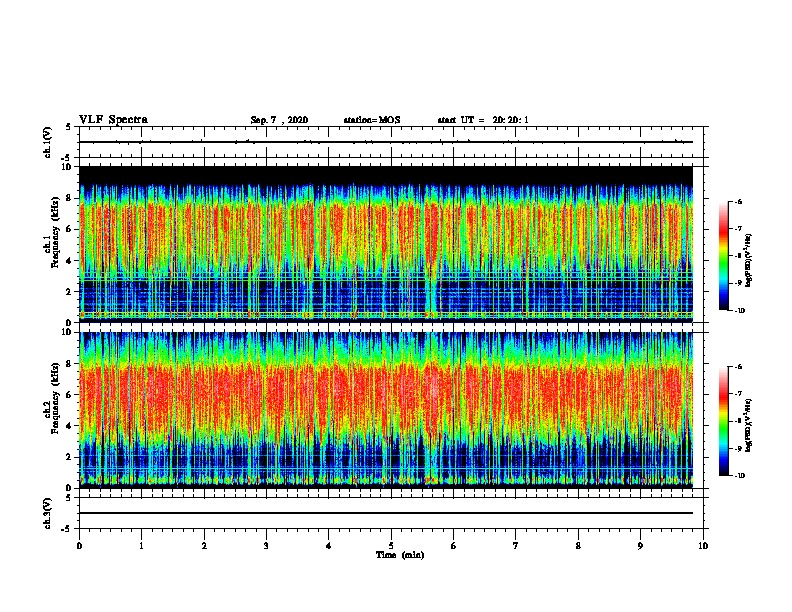792x612 pixels.
Task: Click the 'VLF Spectra' title text
Action: point(113,120)
